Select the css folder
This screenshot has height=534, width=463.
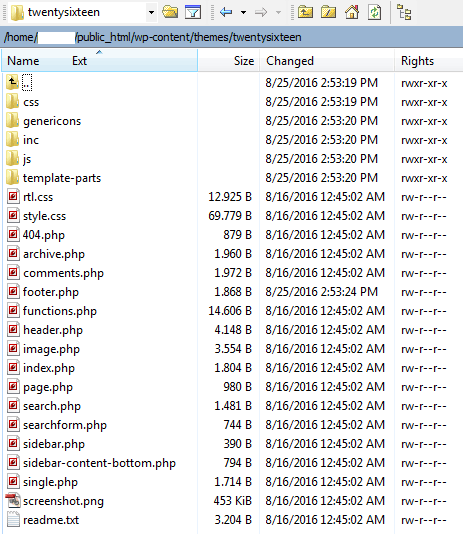tap(31, 102)
